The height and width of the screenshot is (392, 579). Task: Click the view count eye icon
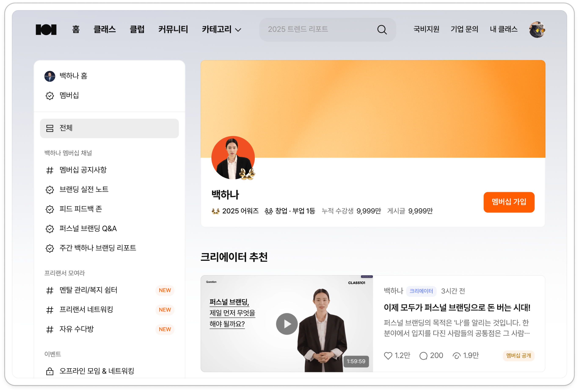(456, 356)
